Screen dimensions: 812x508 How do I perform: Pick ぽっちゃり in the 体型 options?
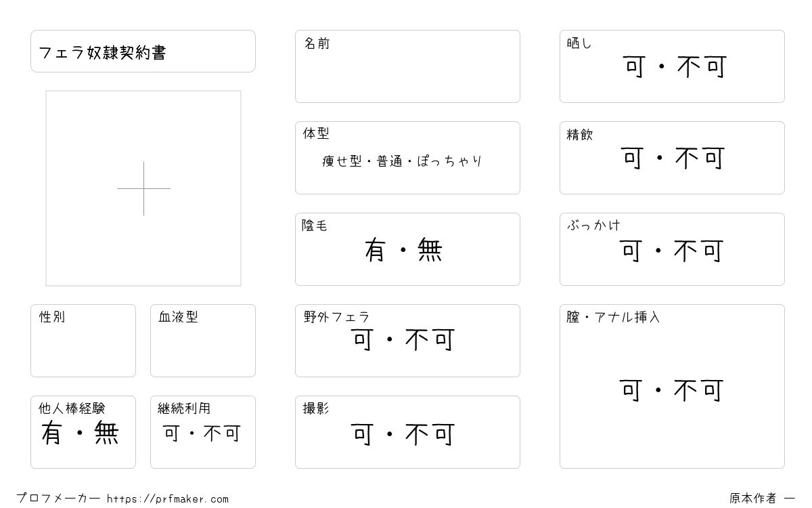click(x=450, y=161)
